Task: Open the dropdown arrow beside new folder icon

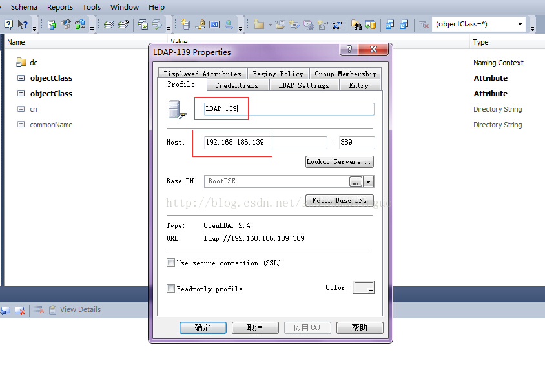Action: point(270,25)
